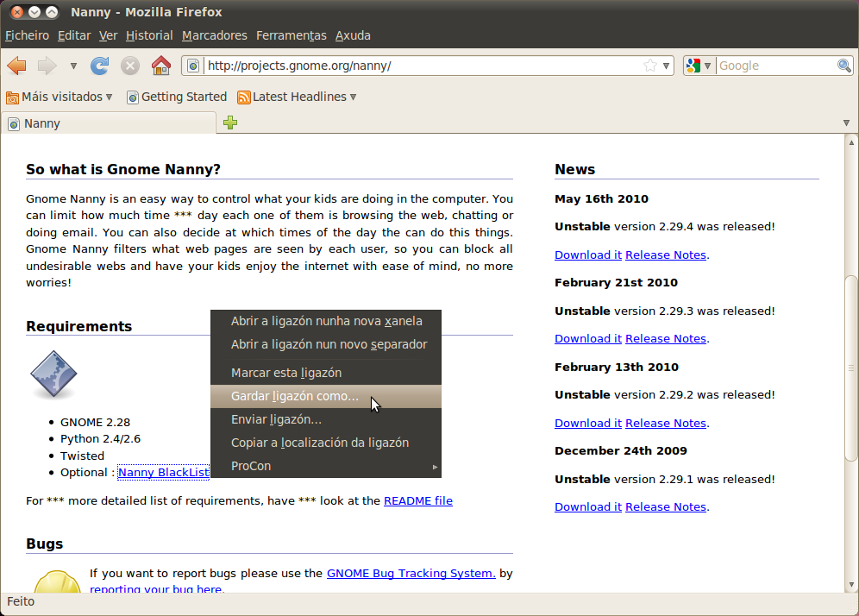This screenshot has height=616, width=859.
Task: Open Release Notes for version 2.29.4
Action: [666, 255]
